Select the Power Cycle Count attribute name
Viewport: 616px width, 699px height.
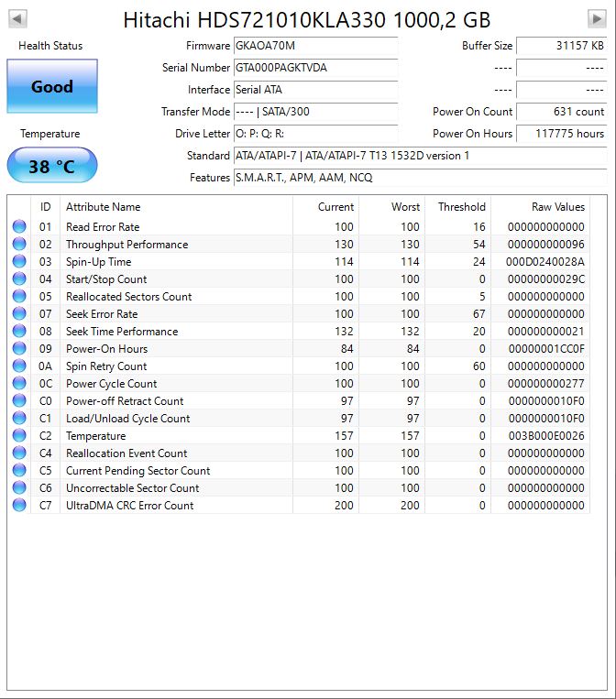112,383
